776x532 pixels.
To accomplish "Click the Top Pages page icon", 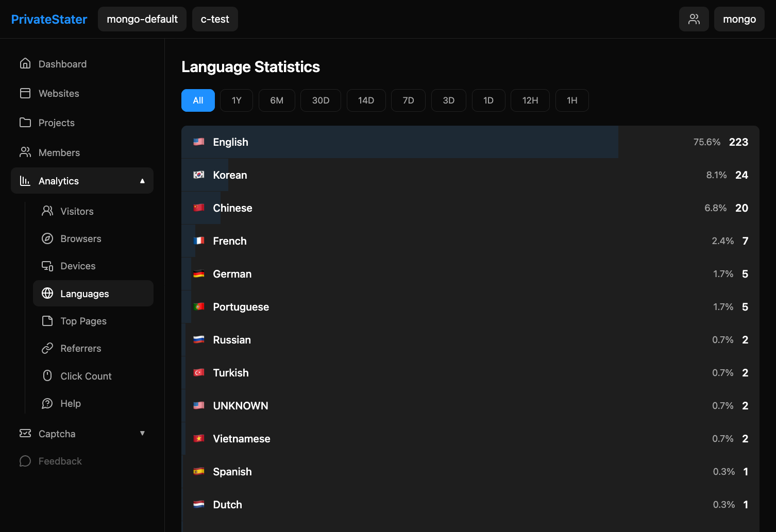I will [x=47, y=321].
